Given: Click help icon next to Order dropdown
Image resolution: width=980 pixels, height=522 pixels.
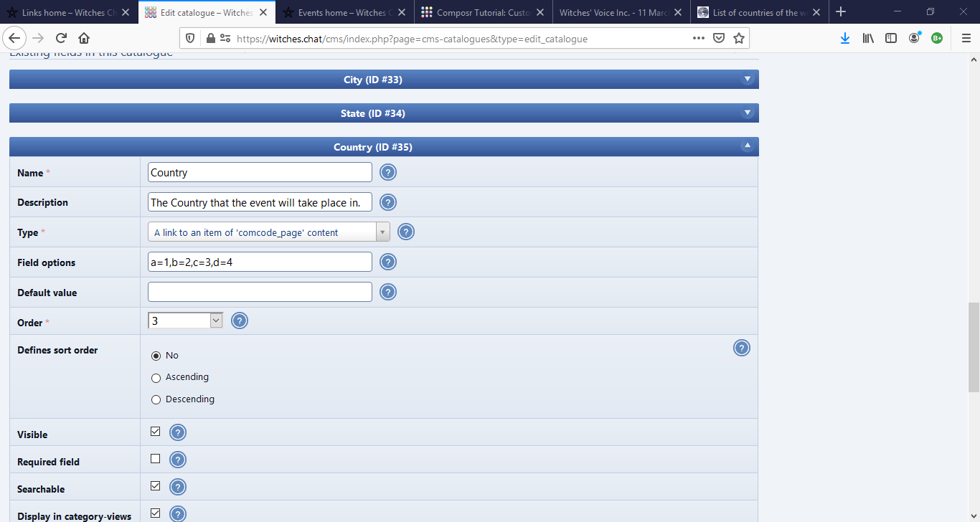Looking at the screenshot, I should pyautogui.click(x=240, y=321).
